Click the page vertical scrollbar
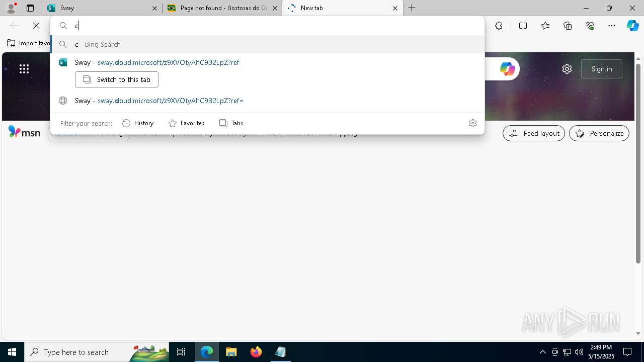Screen dimensions: 644x362 (x=638, y=163)
